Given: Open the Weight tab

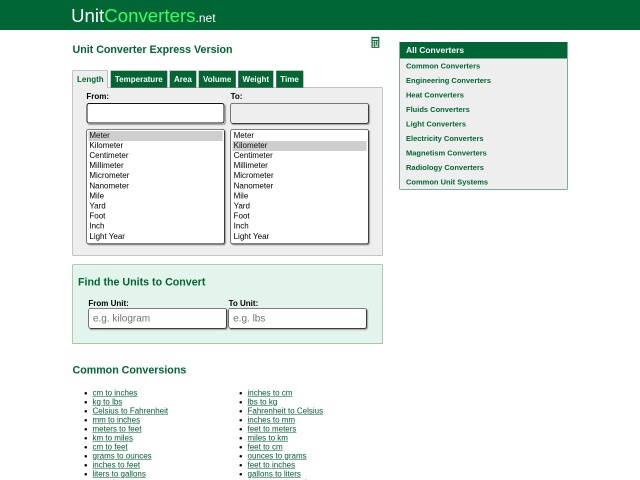Looking at the screenshot, I should (x=256, y=79).
